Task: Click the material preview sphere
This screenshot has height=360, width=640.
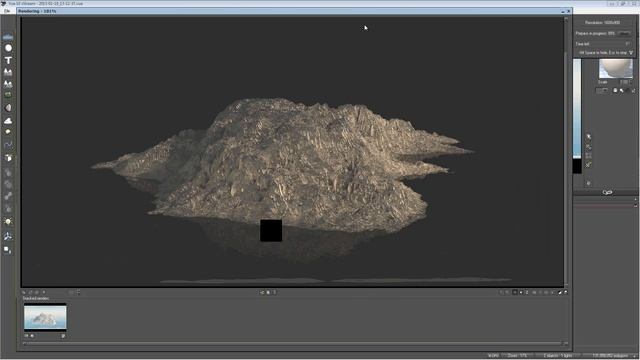Action: (616, 69)
